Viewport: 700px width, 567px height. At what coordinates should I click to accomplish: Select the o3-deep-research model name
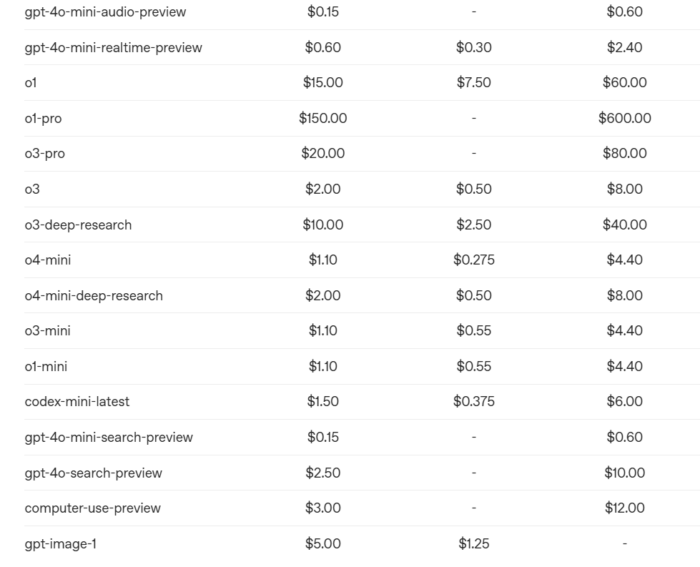click(78, 225)
